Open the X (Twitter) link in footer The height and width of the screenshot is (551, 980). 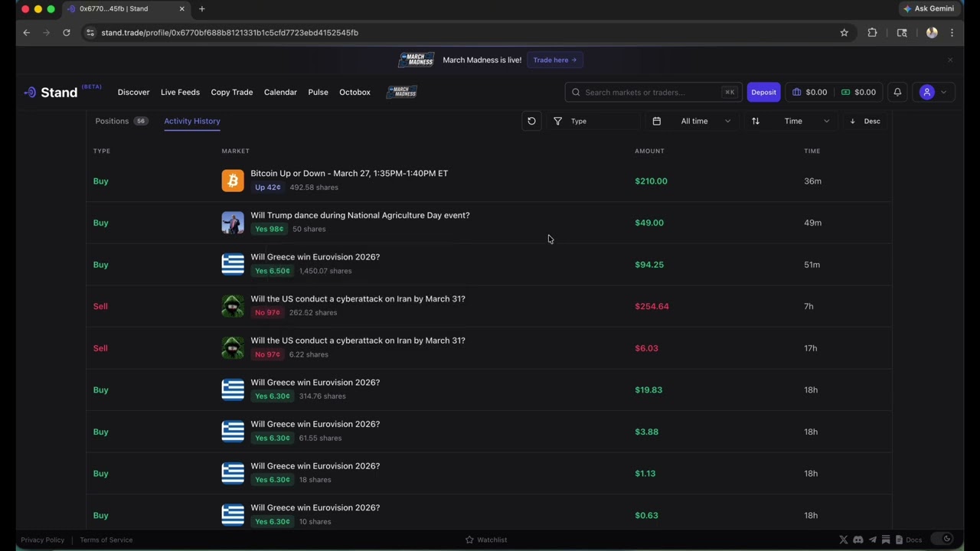844,540
